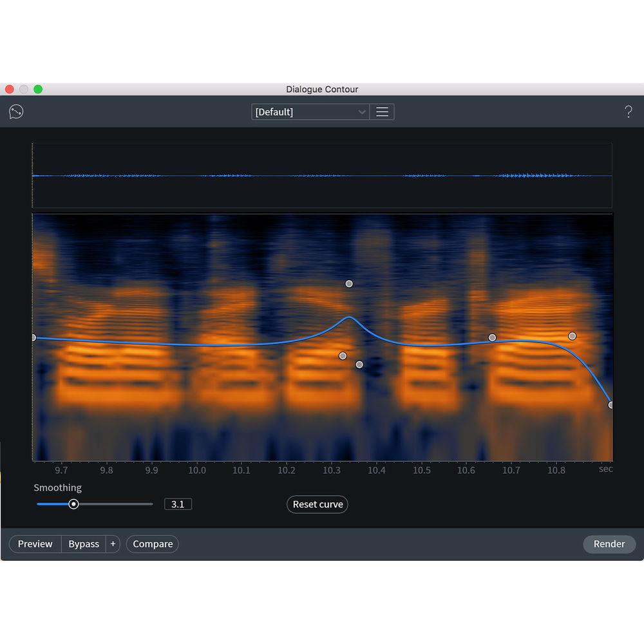Expand the preset list chevron arrow
Screen dimensions: 644x644
(x=361, y=111)
